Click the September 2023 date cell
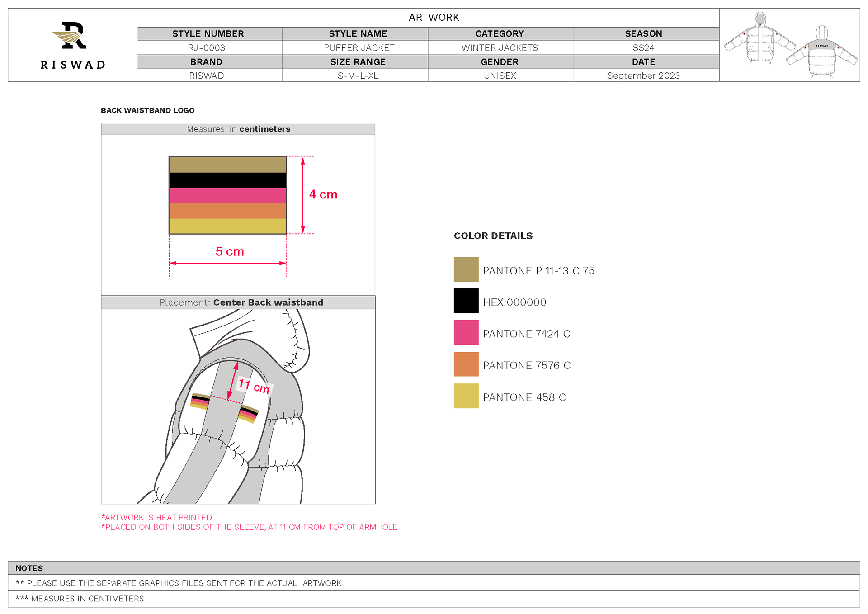 point(643,76)
